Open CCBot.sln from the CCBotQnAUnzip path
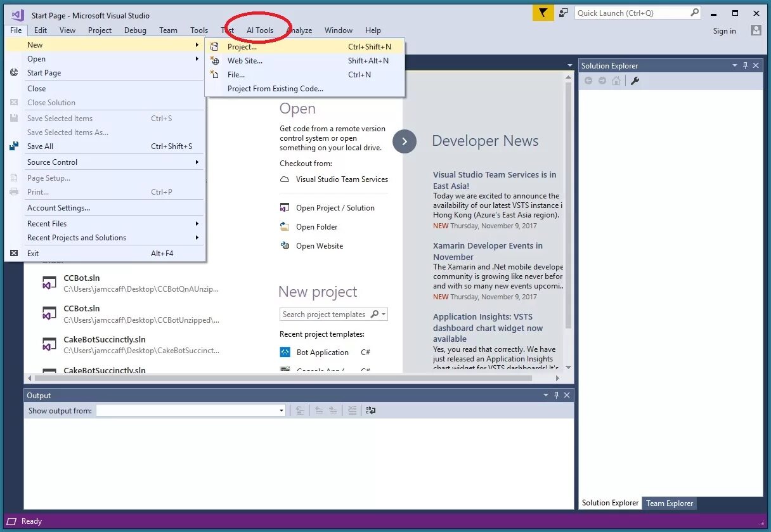 (131, 283)
